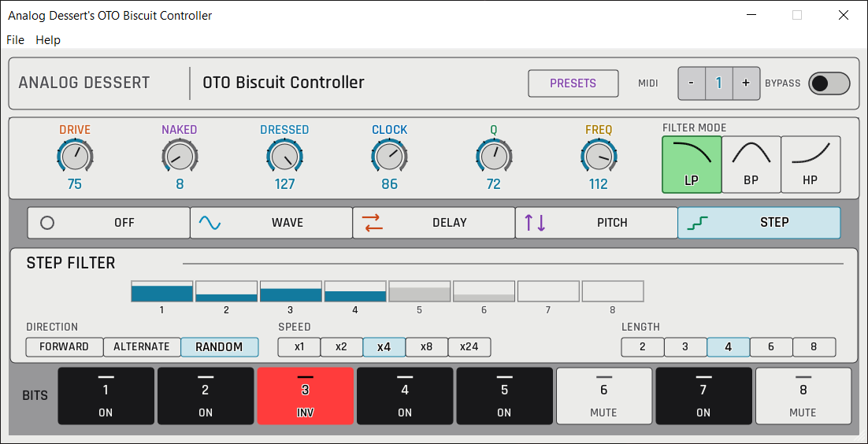
Task: Toggle bit 1 button
Action: coord(106,396)
